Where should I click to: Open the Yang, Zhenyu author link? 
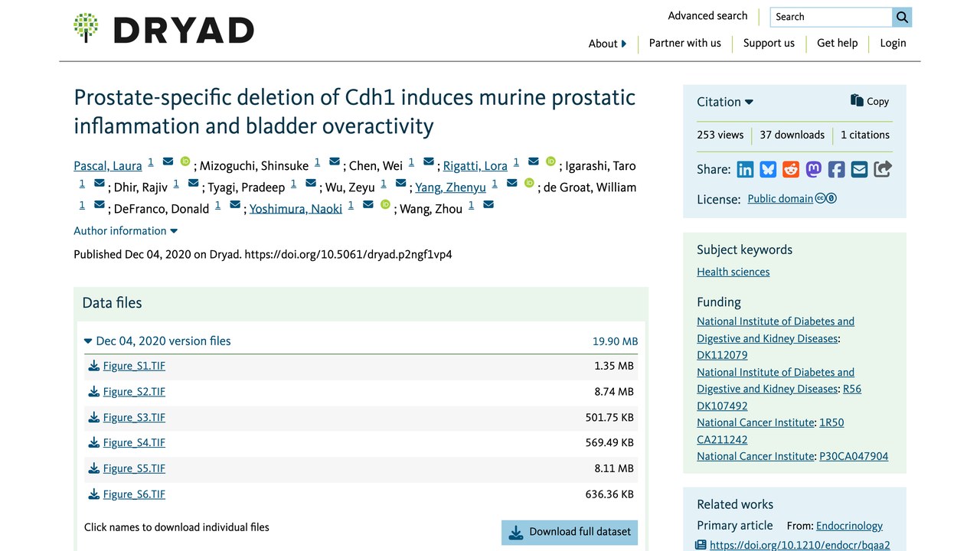[x=450, y=187]
